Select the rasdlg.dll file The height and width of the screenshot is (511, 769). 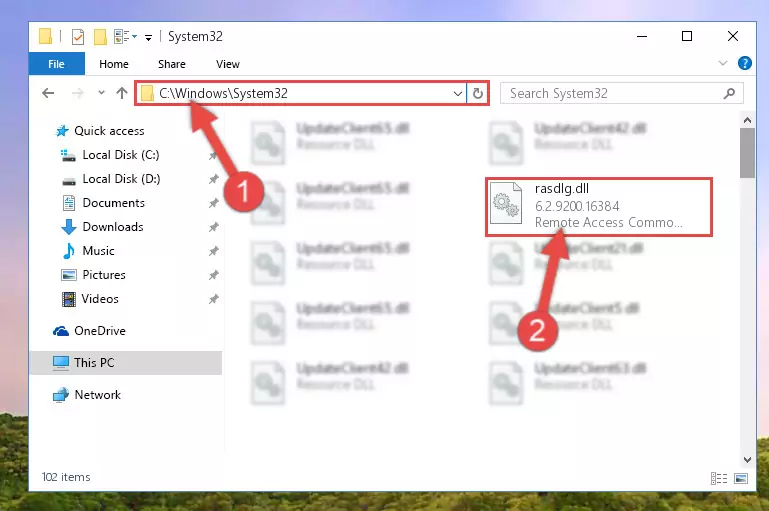tap(598, 206)
